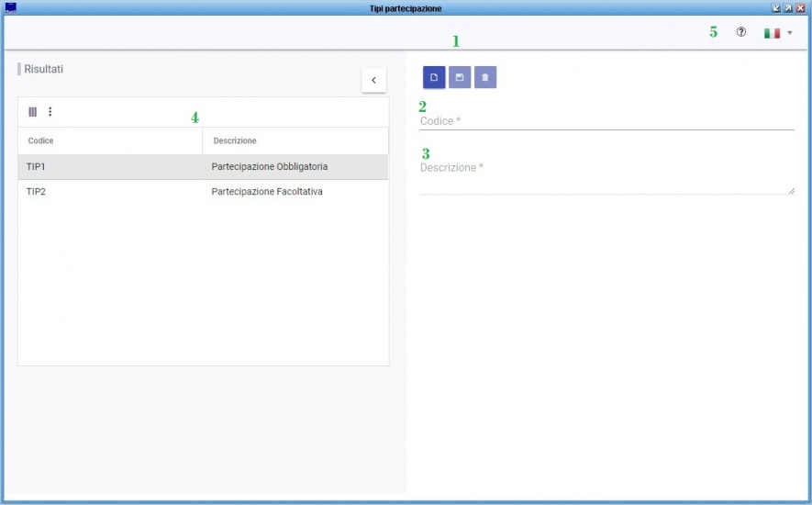
Task: Click the New record document icon
Action: tap(434, 77)
